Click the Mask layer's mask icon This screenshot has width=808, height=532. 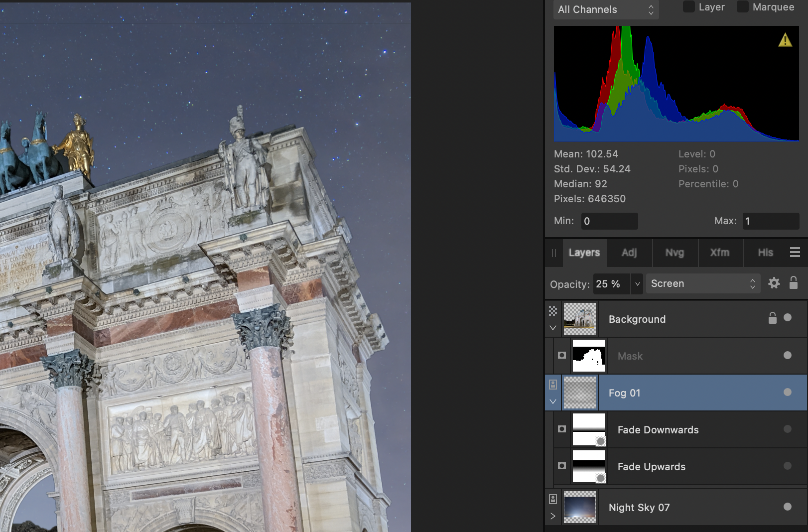562,356
